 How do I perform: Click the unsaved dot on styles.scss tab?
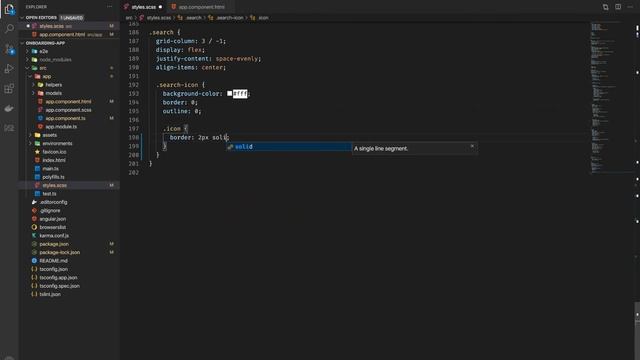tap(160, 7)
